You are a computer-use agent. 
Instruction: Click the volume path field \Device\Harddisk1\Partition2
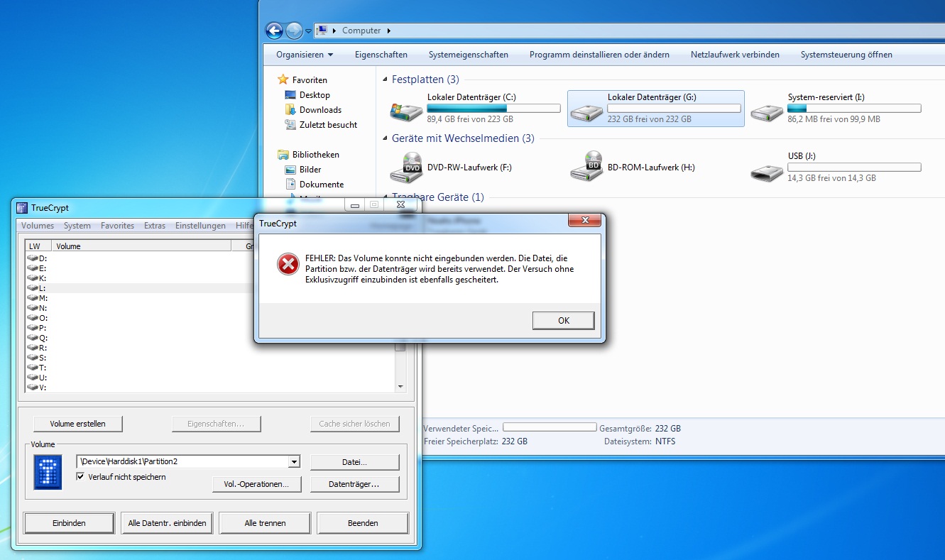182,462
